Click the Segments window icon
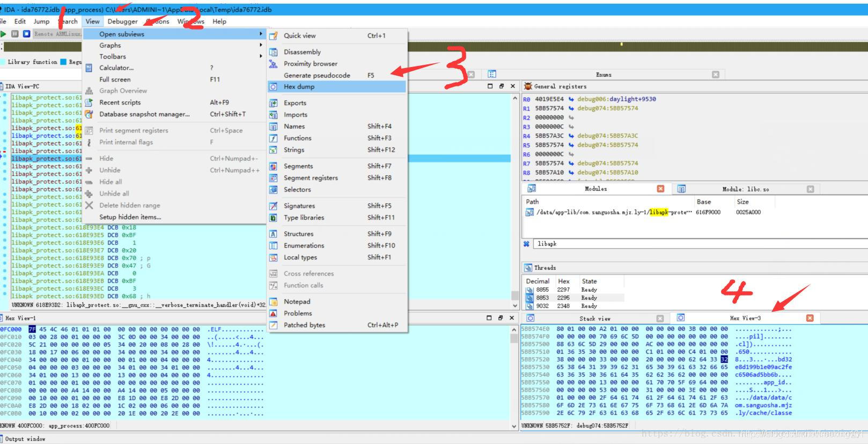Viewport: 868px width, 444px height. point(273,166)
